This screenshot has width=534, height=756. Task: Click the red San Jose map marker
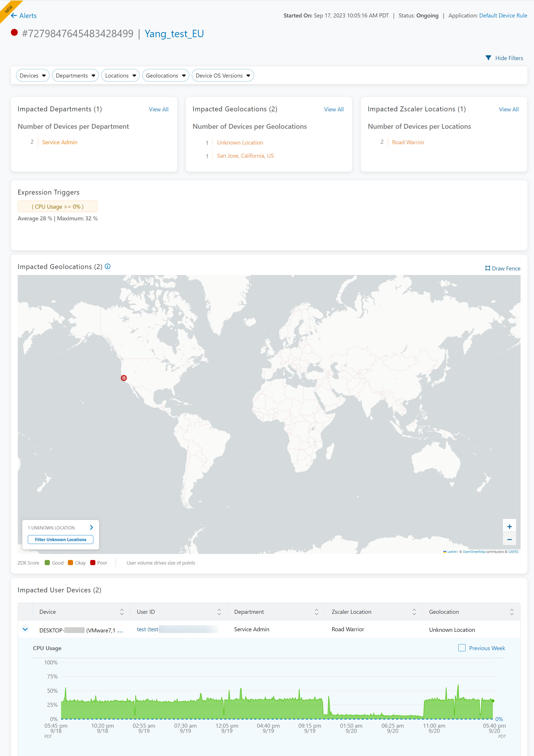click(x=123, y=378)
